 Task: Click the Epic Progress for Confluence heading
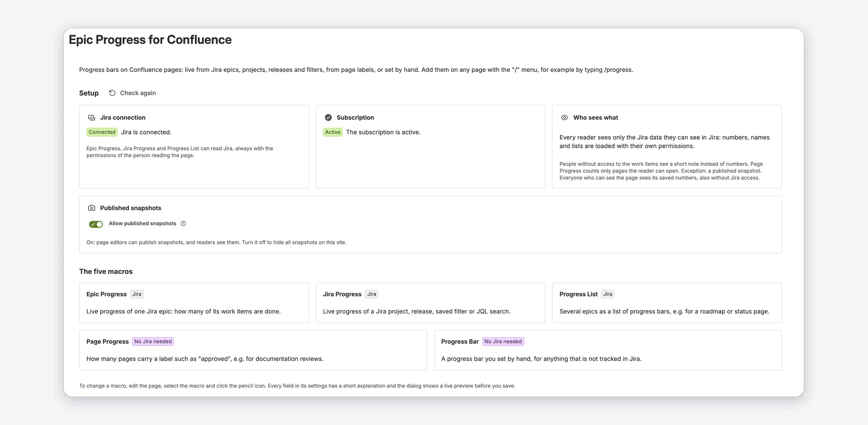click(x=150, y=40)
